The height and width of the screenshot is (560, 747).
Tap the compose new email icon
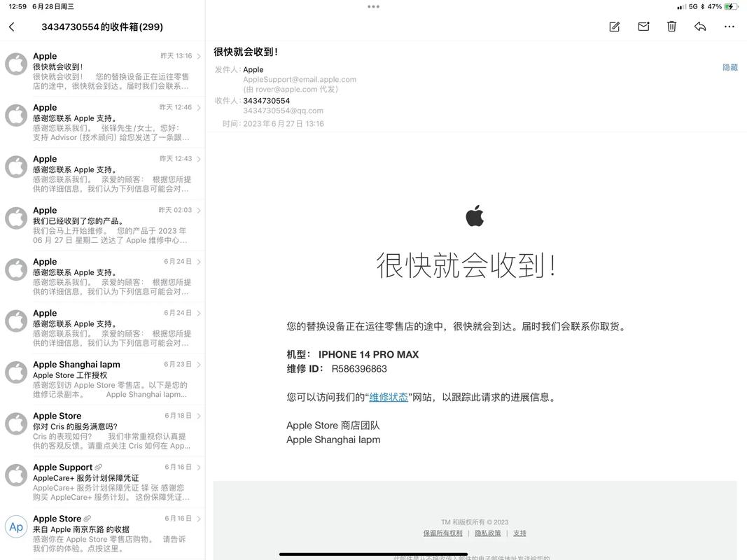coord(615,27)
